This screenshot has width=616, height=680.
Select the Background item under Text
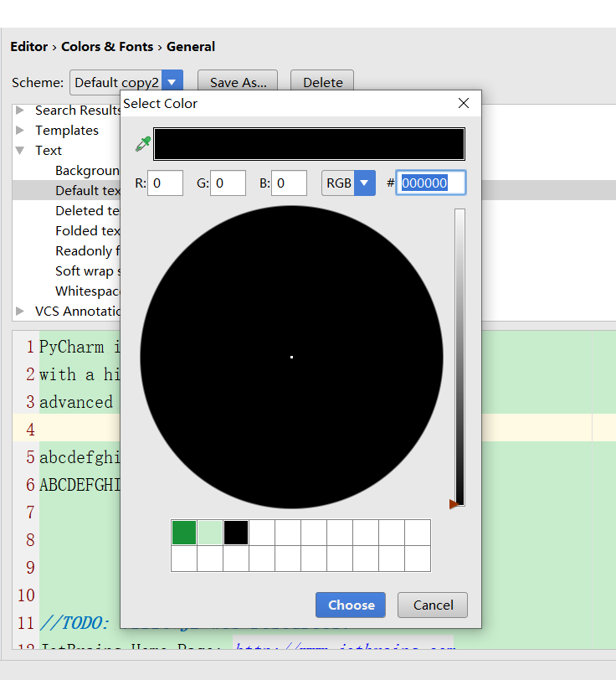click(x=88, y=171)
